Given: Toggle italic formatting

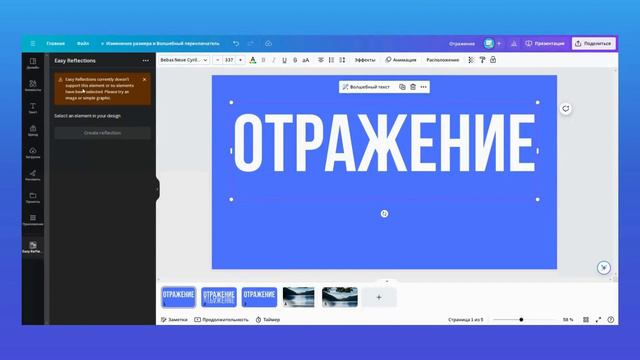Looking at the screenshot, I should tap(273, 60).
